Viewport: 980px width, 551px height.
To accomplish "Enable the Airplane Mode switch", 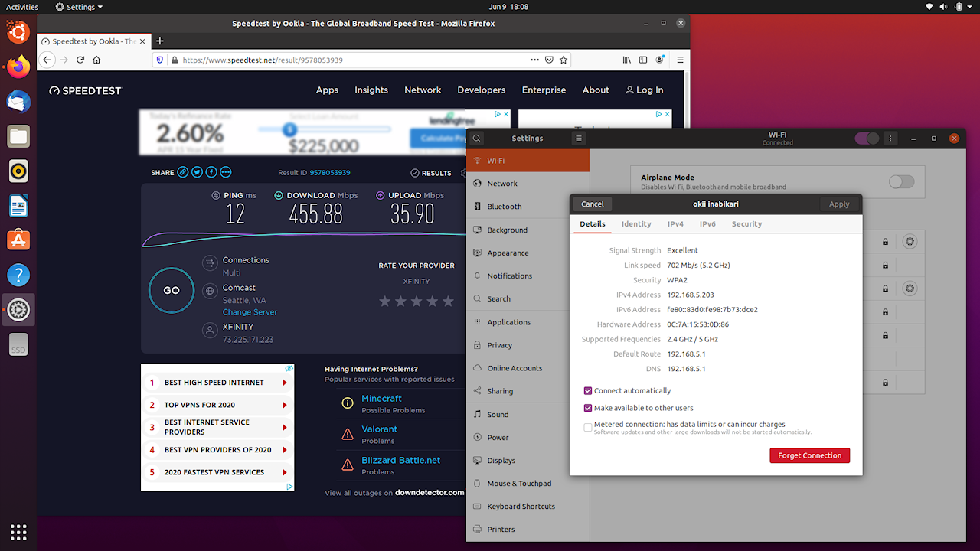I will tap(902, 181).
